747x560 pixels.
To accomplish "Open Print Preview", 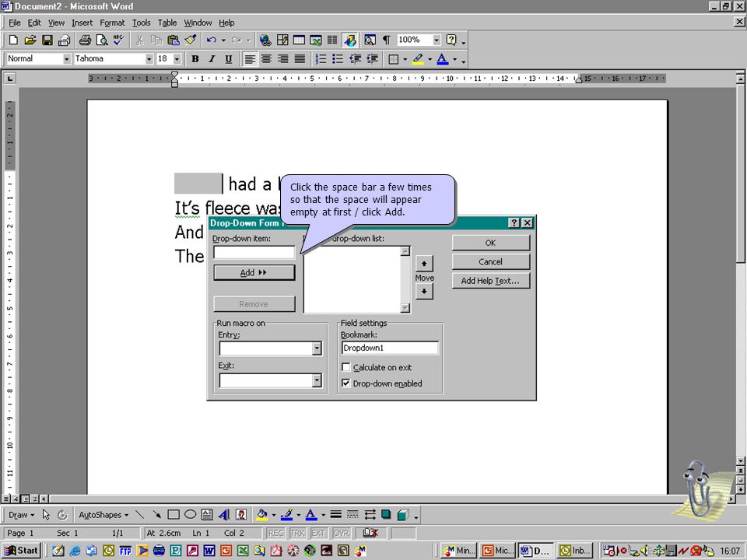I will coord(101,40).
